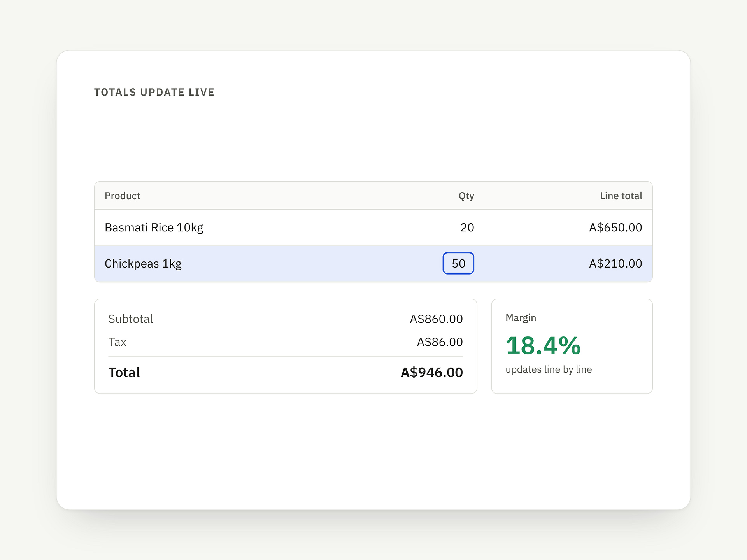Click the A$650.00 line total
Screen dimensions: 747x560
[615, 227]
